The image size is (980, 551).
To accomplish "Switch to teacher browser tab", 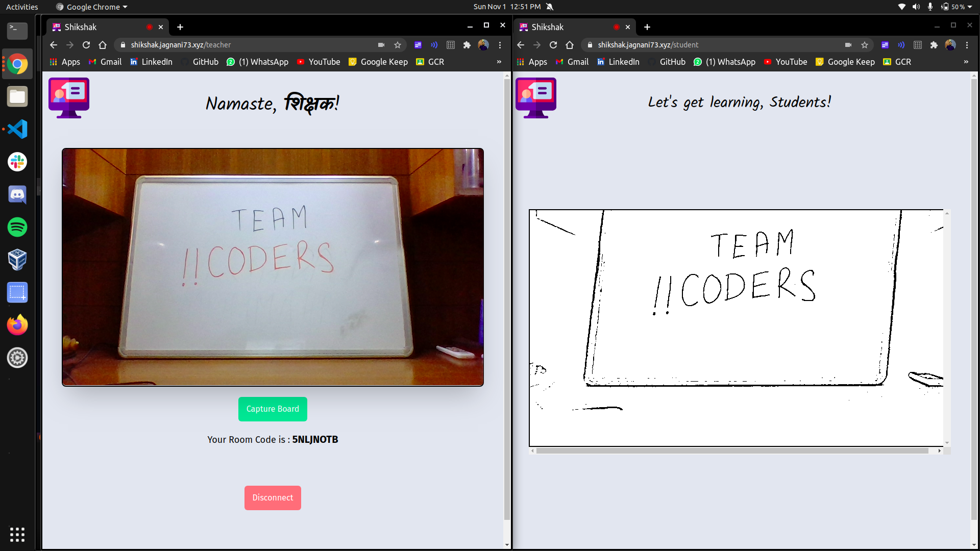I will (x=101, y=27).
